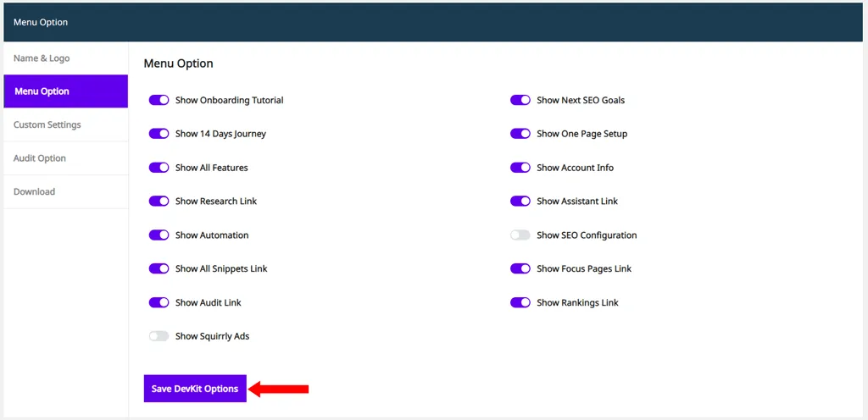Turn off Show Next SEO Goals
Screen dimensions: 868x420
520,100
